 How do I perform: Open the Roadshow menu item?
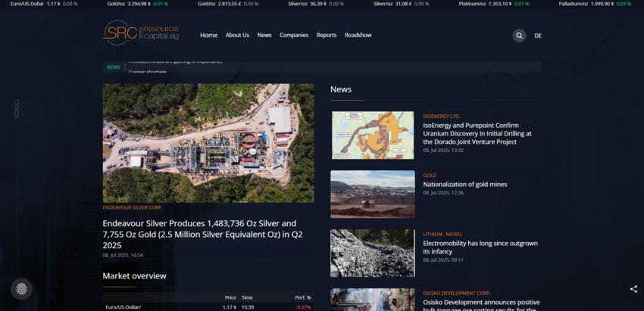pyautogui.click(x=358, y=36)
